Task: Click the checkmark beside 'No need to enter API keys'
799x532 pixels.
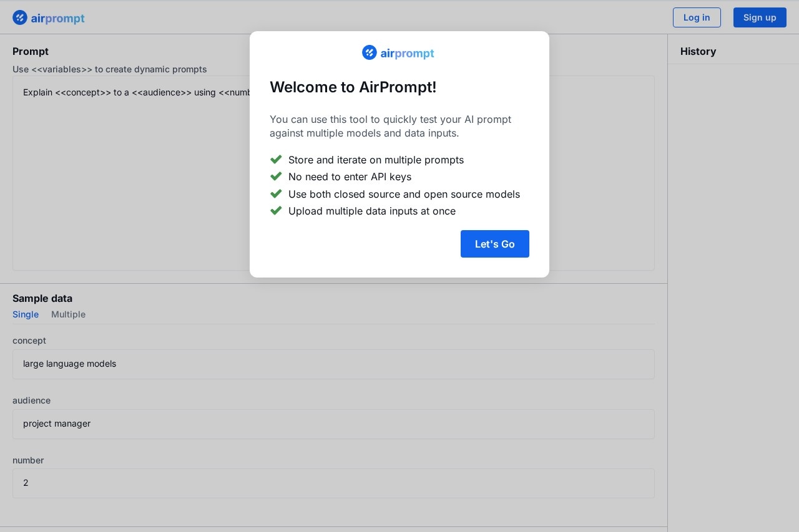Action: [x=277, y=176]
